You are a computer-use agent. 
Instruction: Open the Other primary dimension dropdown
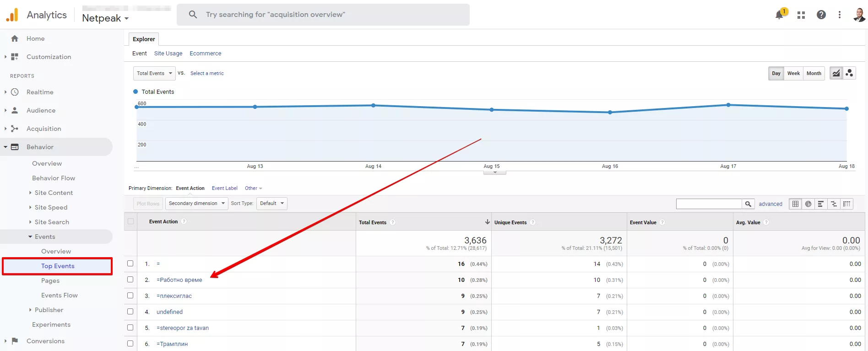[x=254, y=188]
